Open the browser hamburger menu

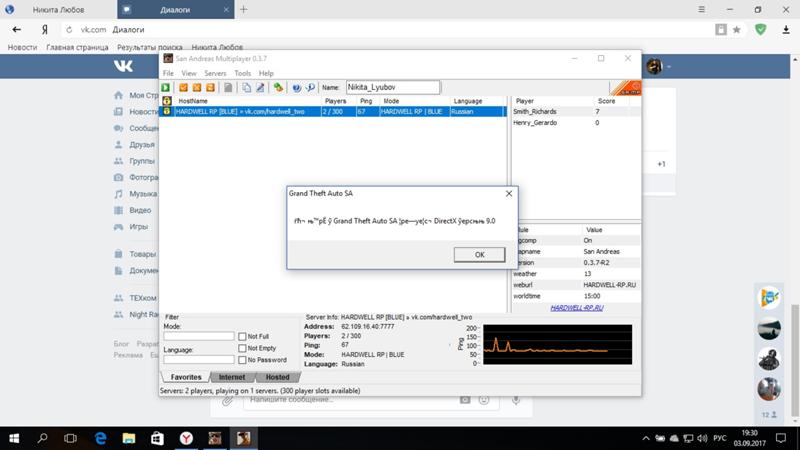click(x=702, y=9)
